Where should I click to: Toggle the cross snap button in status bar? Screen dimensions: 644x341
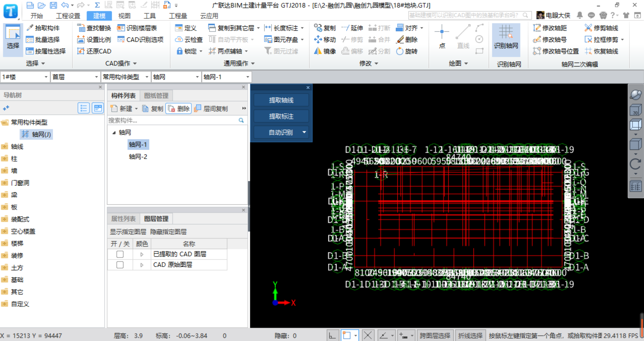pos(368,335)
